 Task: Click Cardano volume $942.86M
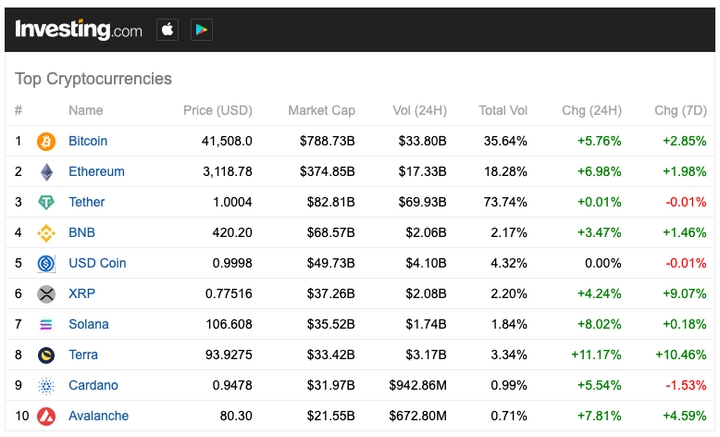pyautogui.click(x=418, y=385)
